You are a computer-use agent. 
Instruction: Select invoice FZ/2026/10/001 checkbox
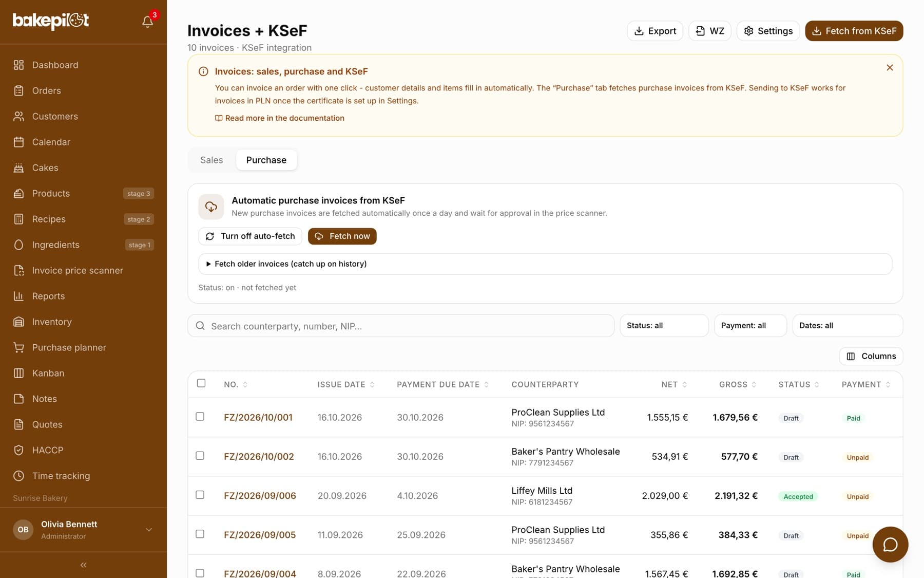pos(200,417)
